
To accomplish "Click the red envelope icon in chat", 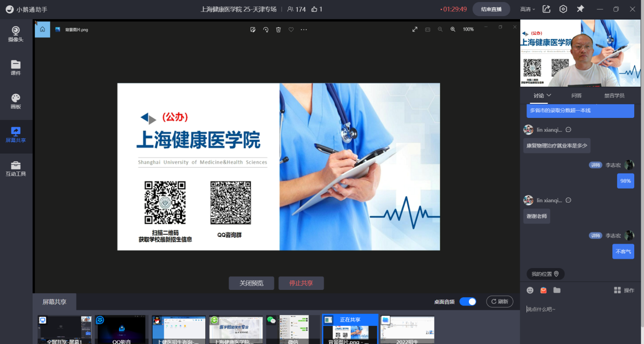I will [x=544, y=290].
